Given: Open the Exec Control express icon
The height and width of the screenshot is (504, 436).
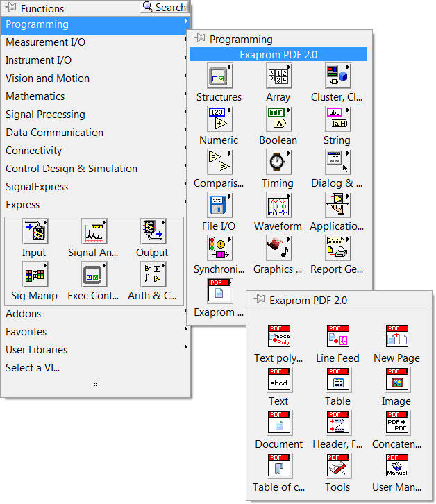Looking at the screenshot, I should coord(94,274).
